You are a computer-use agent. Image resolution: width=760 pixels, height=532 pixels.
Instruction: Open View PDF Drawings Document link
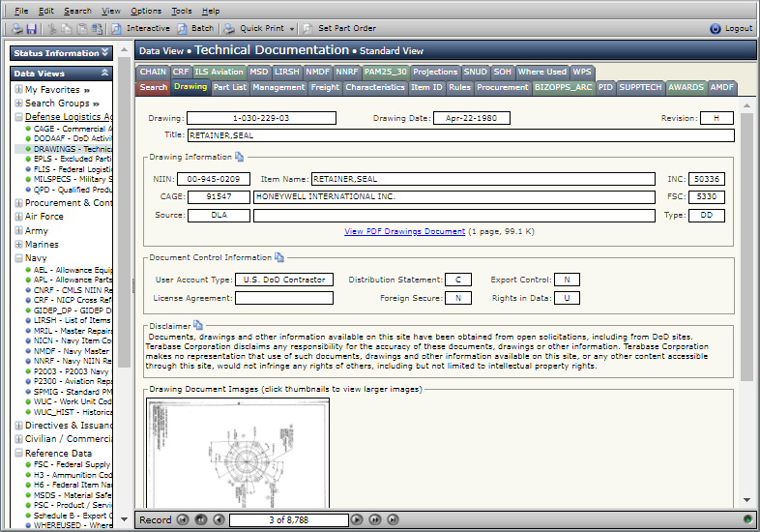coord(405,231)
